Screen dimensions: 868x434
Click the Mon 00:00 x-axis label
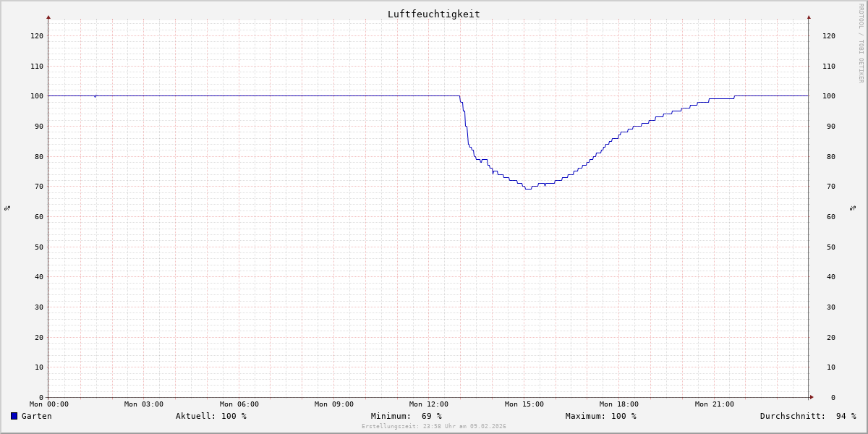point(49,404)
